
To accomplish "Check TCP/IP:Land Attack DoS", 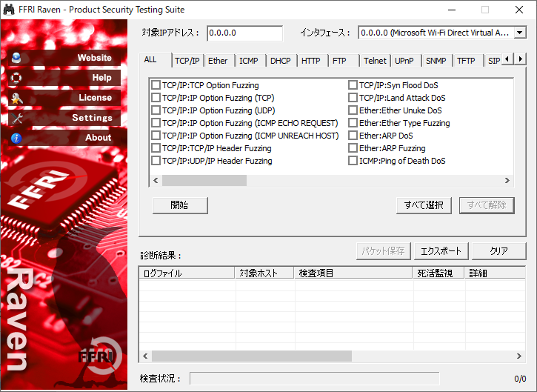I will click(x=353, y=98).
